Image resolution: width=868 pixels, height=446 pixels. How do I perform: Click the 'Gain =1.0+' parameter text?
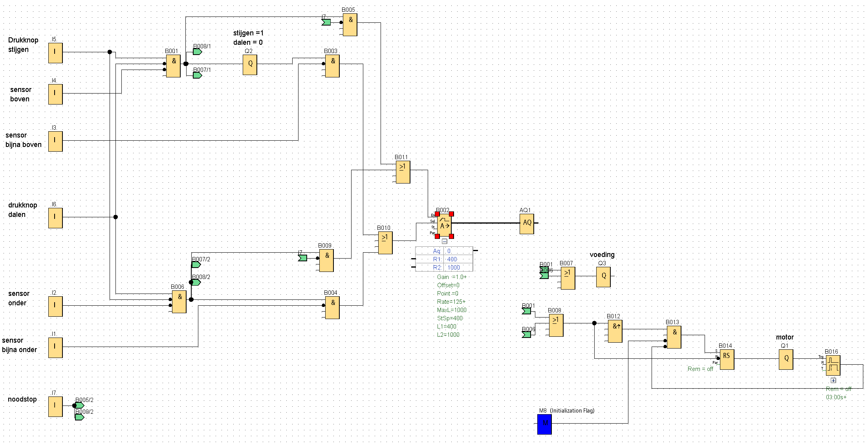[x=452, y=277]
